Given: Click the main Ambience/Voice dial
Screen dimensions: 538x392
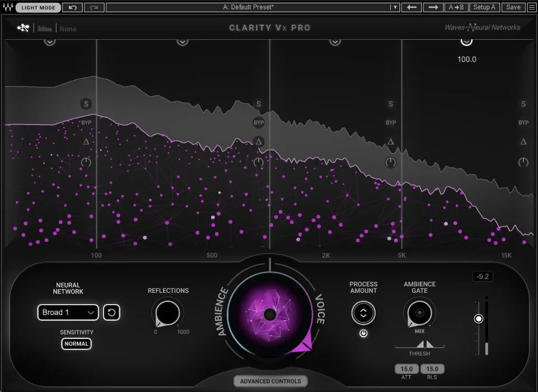Looking at the screenshot, I should [x=270, y=314].
